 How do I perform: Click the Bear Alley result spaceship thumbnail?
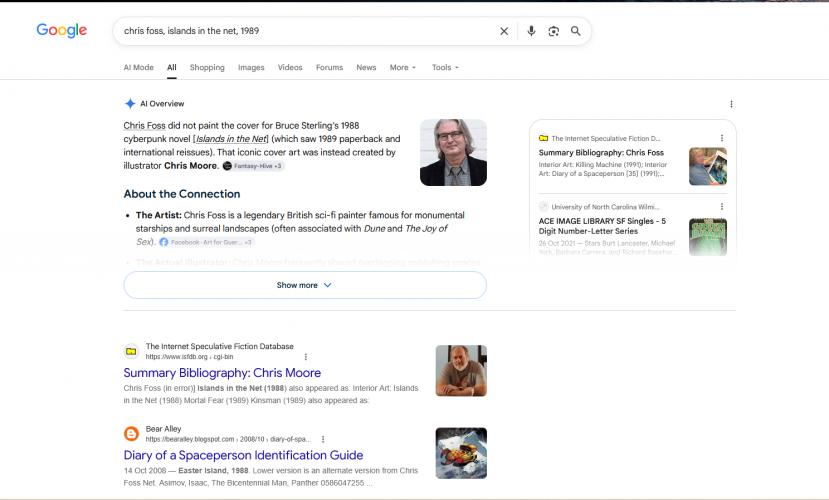(461, 453)
